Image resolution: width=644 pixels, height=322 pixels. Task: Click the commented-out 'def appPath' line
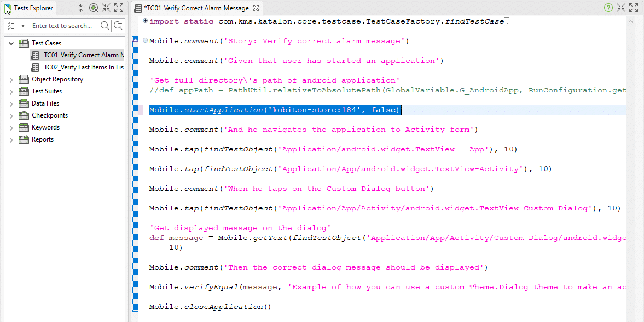click(x=387, y=90)
